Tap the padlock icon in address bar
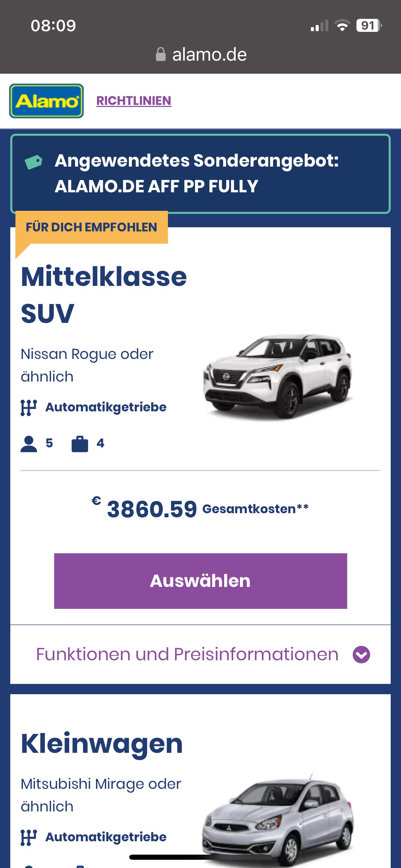The width and height of the screenshot is (401, 868). pos(161,55)
